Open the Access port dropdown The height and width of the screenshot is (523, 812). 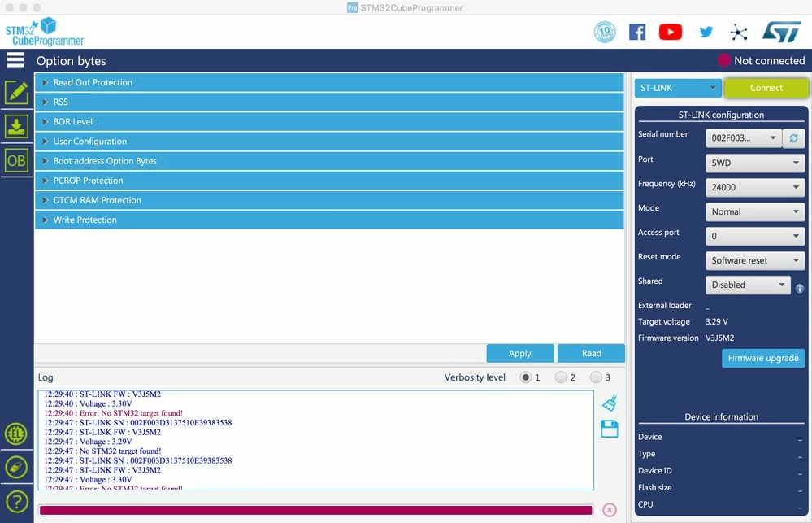tap(755, 236)
